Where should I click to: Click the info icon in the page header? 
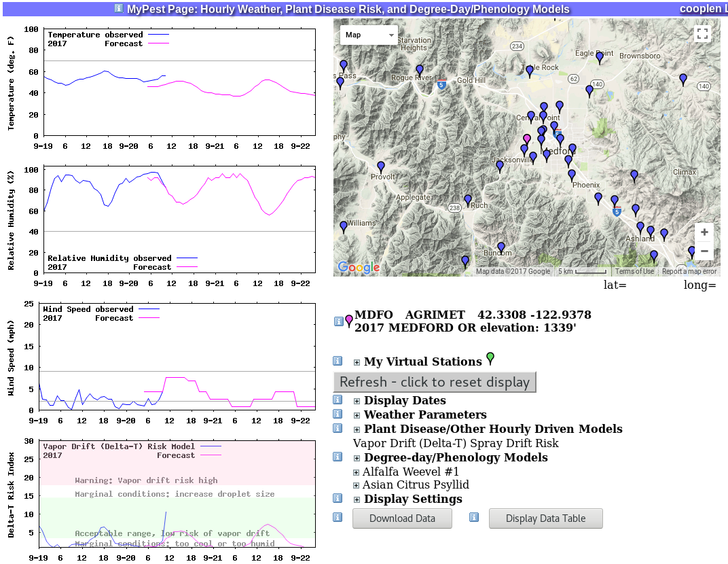point(119,8)
